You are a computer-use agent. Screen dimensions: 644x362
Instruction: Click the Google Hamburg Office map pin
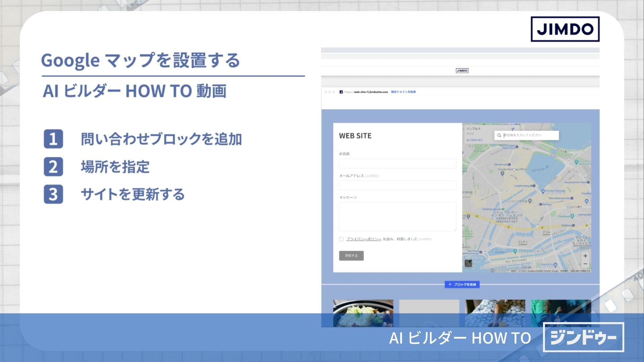click(502, 173)
